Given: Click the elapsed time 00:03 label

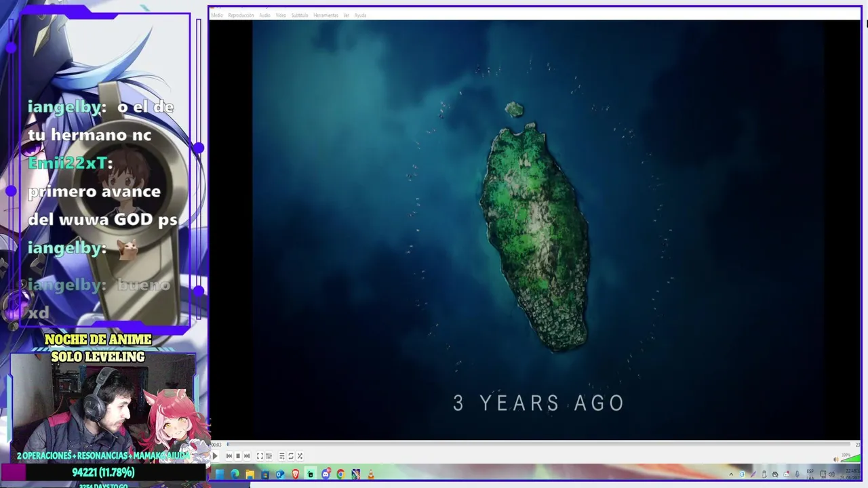Looking at the screenshot, I should [216, 445].
